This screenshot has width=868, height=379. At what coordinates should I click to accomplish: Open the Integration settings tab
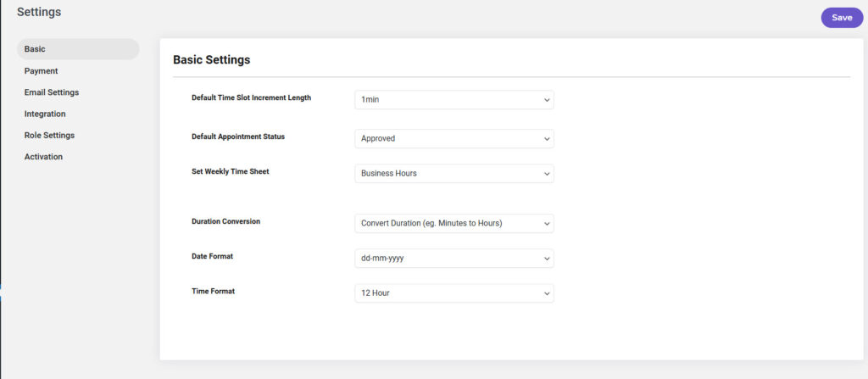point(45,114)
